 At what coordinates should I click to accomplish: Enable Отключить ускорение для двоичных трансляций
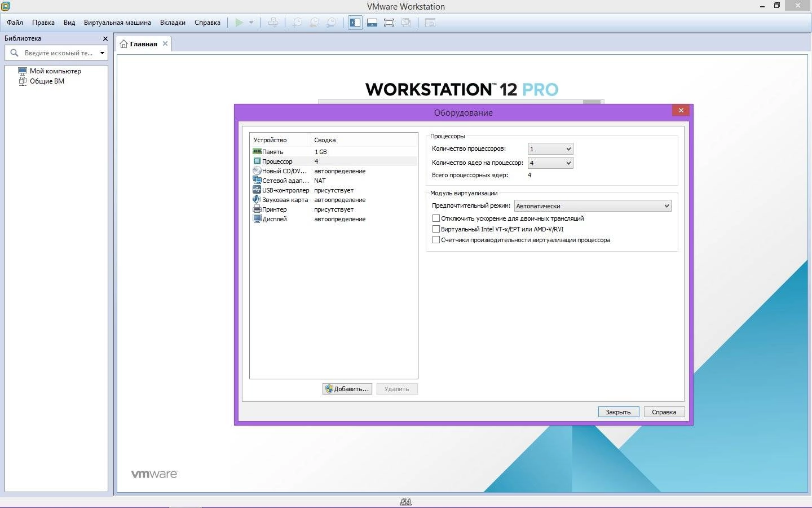[x=436, y=218]
